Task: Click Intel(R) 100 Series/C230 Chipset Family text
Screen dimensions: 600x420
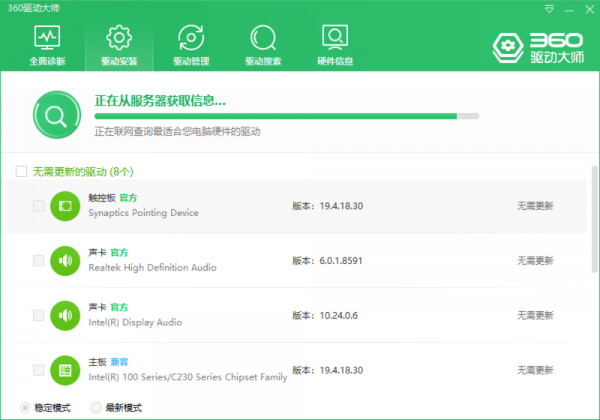Action: point(188,377)
